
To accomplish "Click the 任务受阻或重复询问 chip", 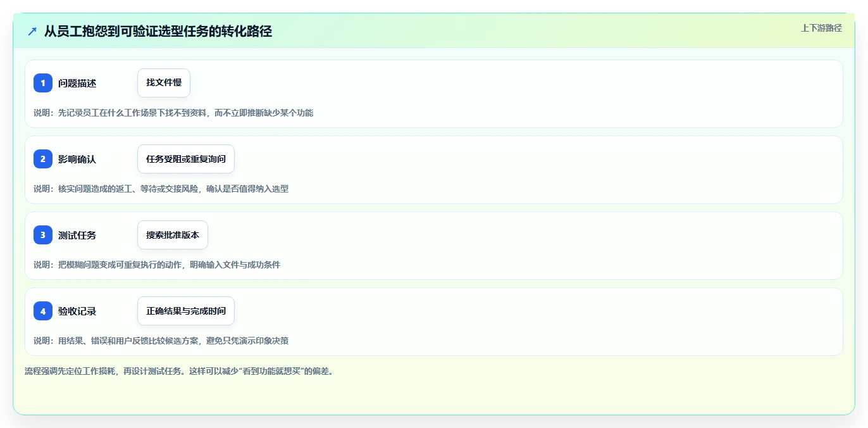I will (x=186, y=159).
